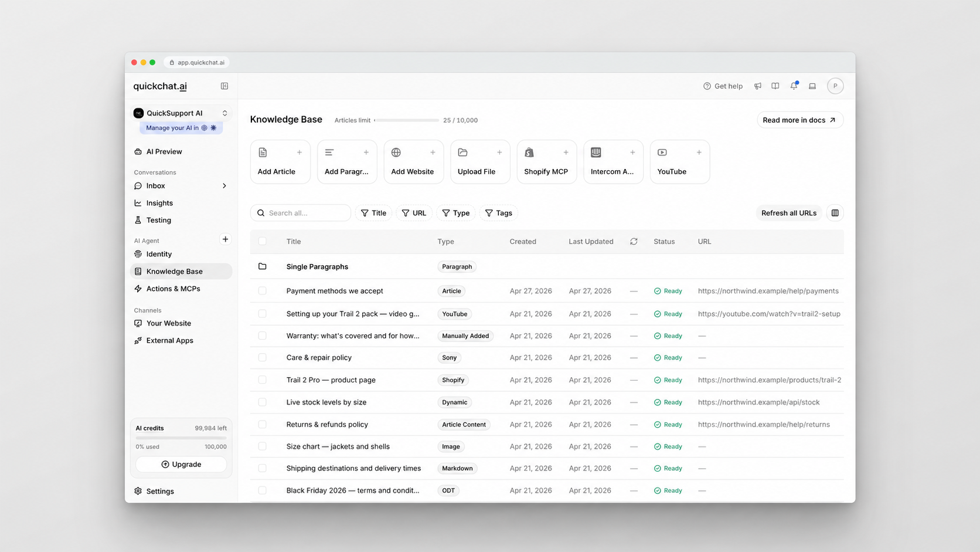Open the Tags filter

(x=499, y=213)
